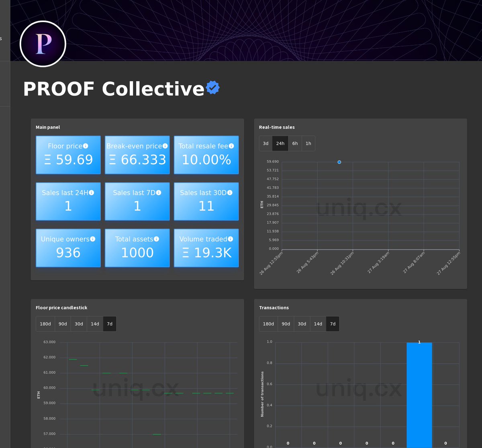Select 6h range in Real-time sales

tap(295, 143)
